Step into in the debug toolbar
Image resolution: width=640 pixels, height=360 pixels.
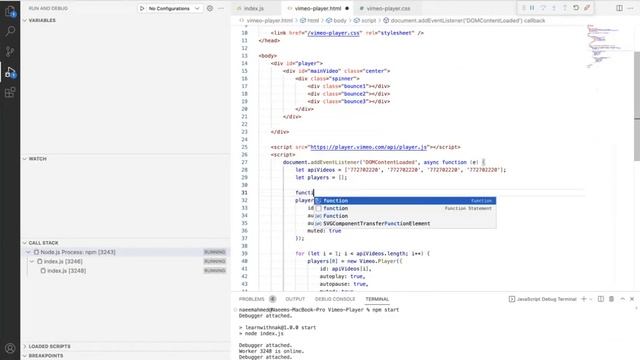point(554,8)
